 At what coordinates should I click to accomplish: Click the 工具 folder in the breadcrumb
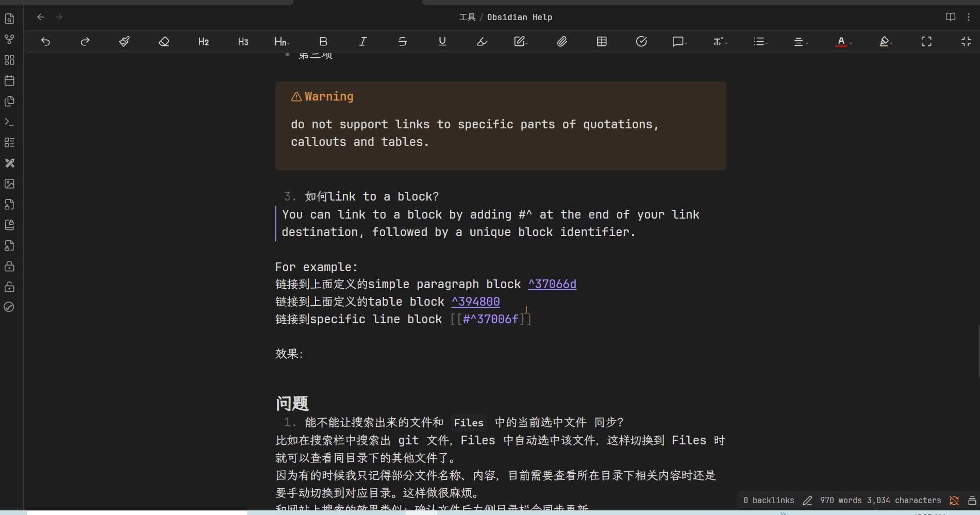coord(467,17)
